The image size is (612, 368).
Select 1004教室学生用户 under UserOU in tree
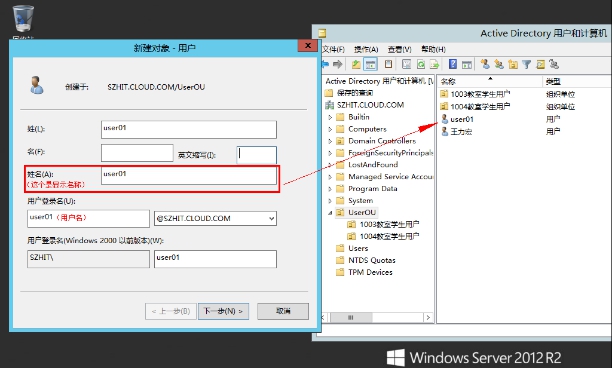pyautogui.click(x=389, y=236)
